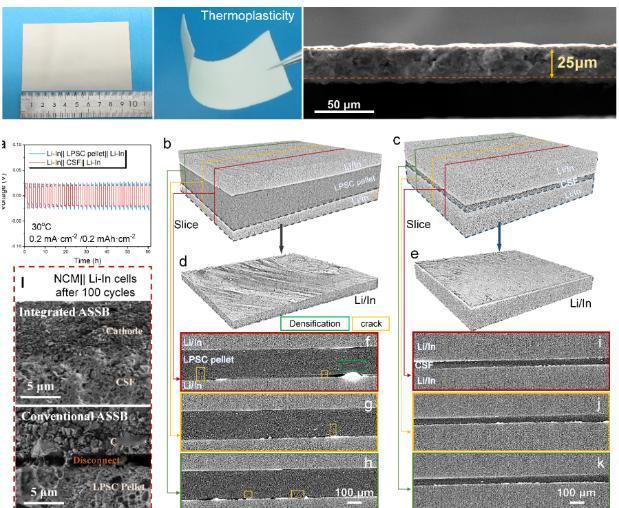
Task: Open the Thermoplasticity bent film photo
Action: point(228,63)
